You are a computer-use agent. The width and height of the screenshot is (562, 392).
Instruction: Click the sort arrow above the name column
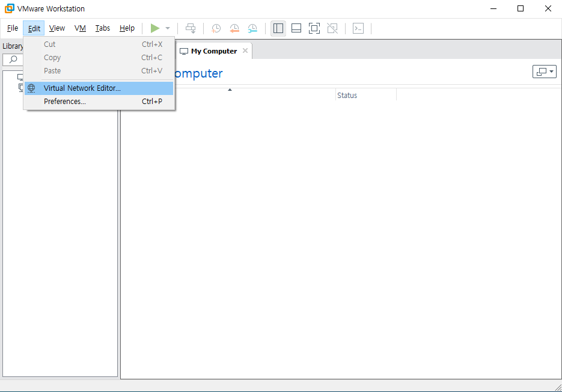click(230, 90)
